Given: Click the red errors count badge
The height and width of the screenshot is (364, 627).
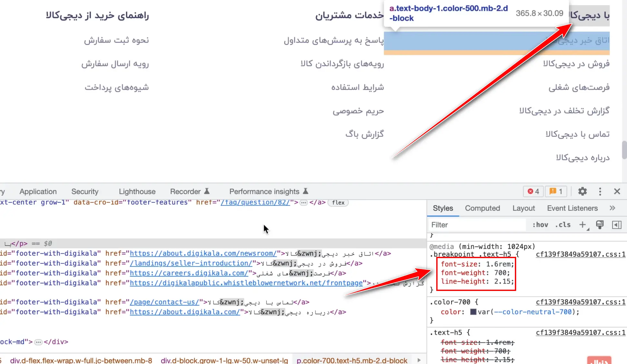Looking at the screenshot, I should point(533,191).
